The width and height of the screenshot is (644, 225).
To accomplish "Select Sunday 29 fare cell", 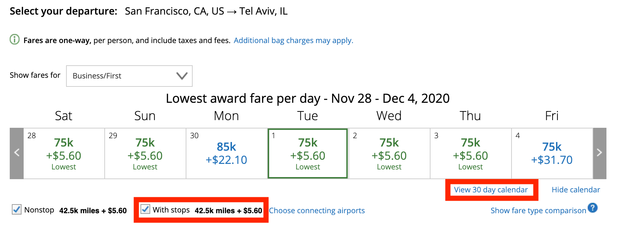I will (x=145, y=153).
